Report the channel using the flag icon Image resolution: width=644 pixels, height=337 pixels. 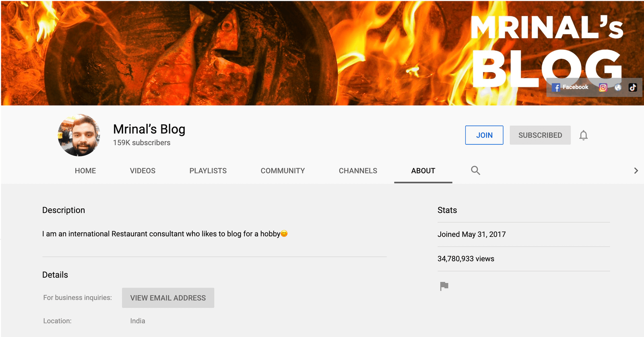click(x=444, y=286)
